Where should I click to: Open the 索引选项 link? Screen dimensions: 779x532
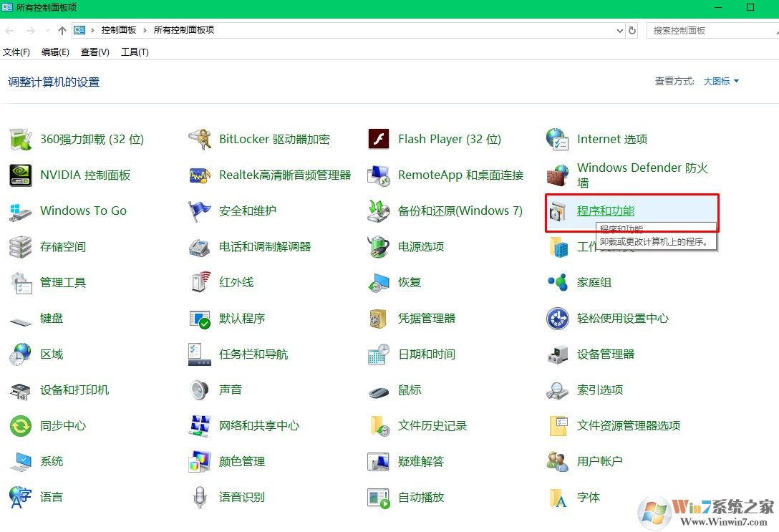point(600,390)
